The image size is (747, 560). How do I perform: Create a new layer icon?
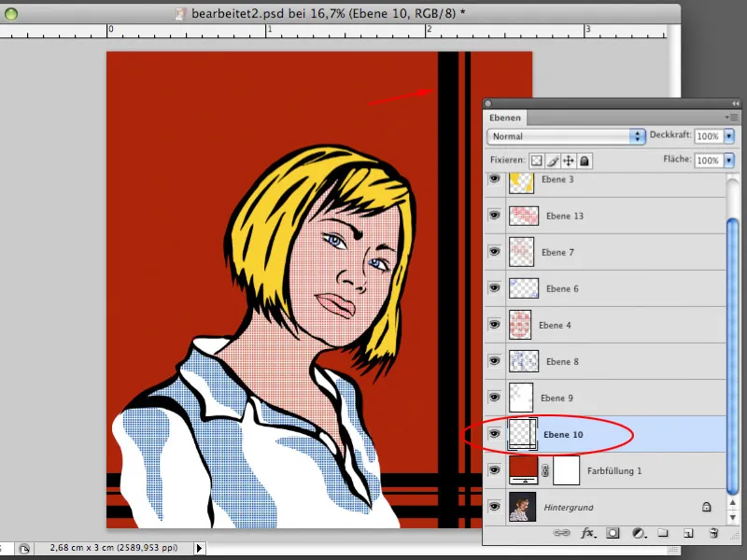[x=688, y=533]
